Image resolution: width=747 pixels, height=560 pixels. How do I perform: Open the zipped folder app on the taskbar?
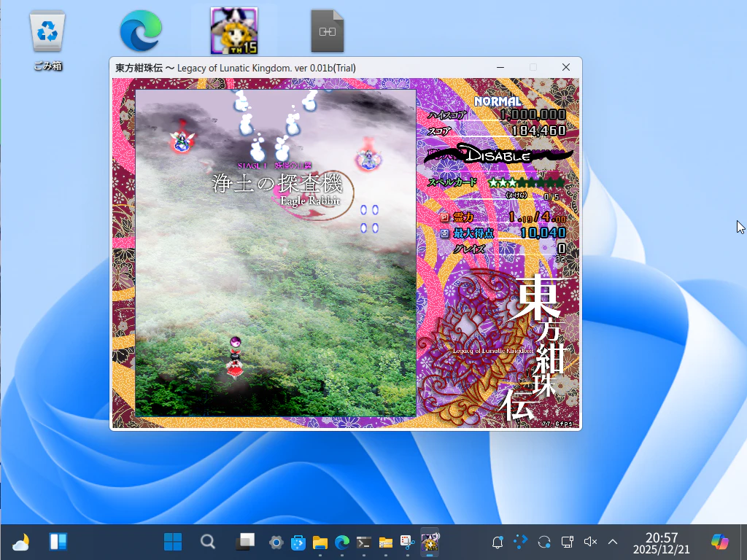point(385,542)
